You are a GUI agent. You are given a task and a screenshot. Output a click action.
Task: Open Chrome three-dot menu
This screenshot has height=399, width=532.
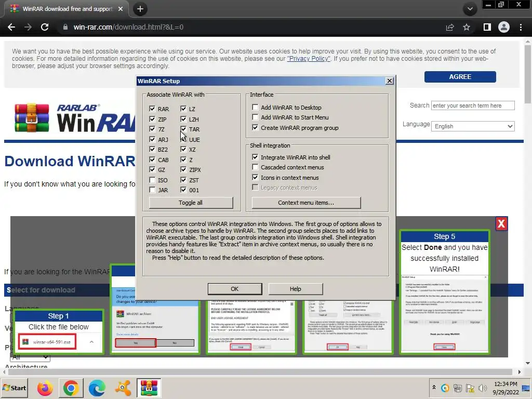[x=521, y=27]
